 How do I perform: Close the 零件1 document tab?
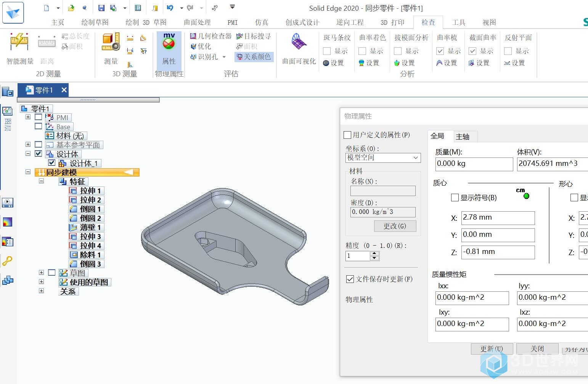point(64,90)
